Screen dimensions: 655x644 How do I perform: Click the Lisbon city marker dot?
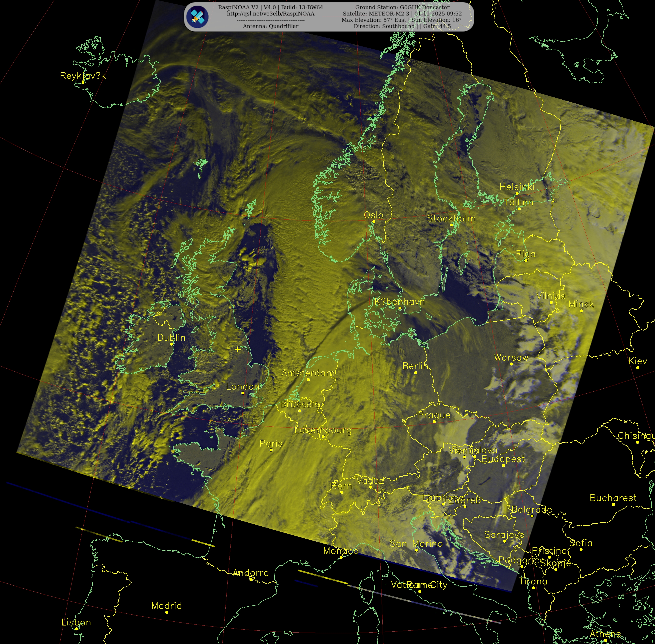[x=76, y=629]
